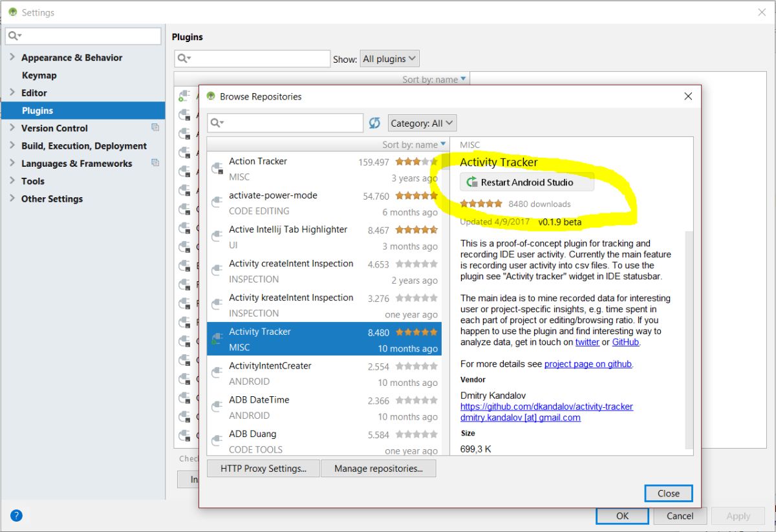
Task: Click the help question mark icon
Action: coord(17,515)
